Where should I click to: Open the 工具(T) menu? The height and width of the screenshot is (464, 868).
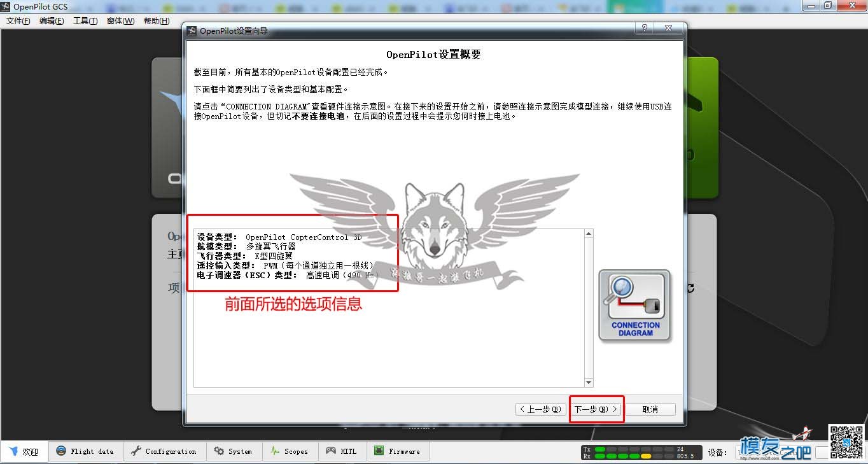point(85,21)
